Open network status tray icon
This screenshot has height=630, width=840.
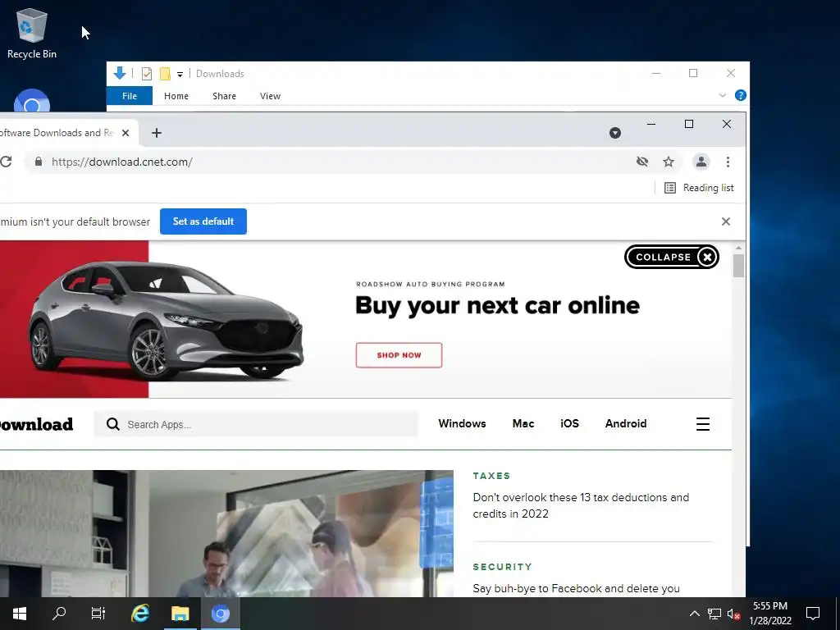pyautogui.click(x=714, y=614)
